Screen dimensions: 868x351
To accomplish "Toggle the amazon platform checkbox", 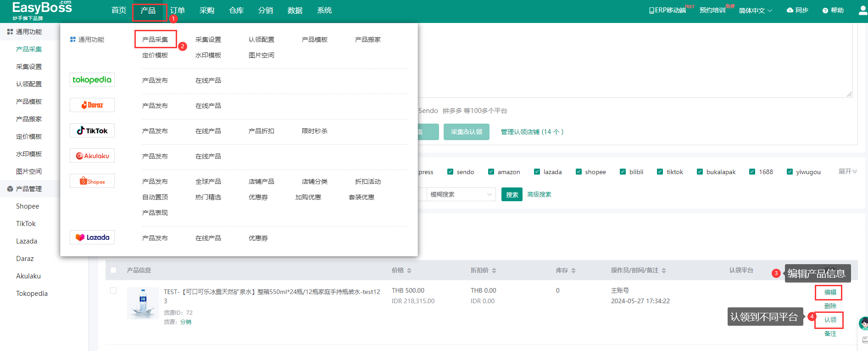I will [491, 172].
